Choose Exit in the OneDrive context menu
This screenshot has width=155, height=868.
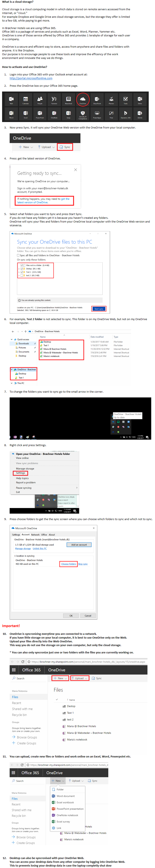(x=18, y=493)
